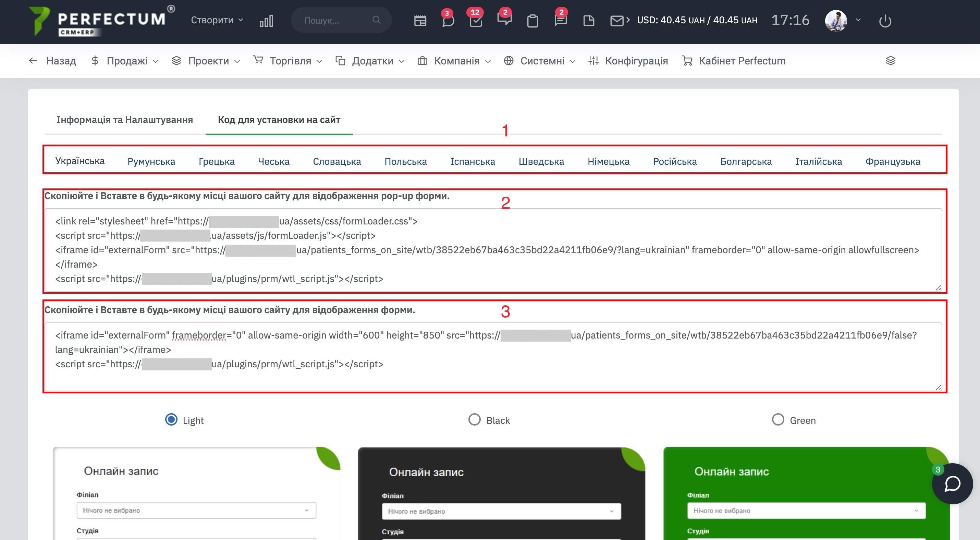Select the Шведська language tab
This screenshot has height=540, width=980.
point(541,162)
